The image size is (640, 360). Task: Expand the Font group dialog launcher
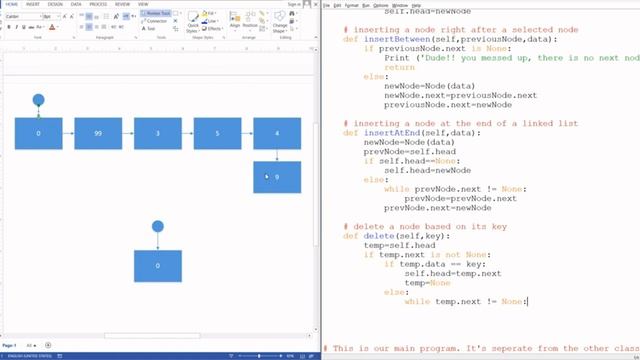74,38
